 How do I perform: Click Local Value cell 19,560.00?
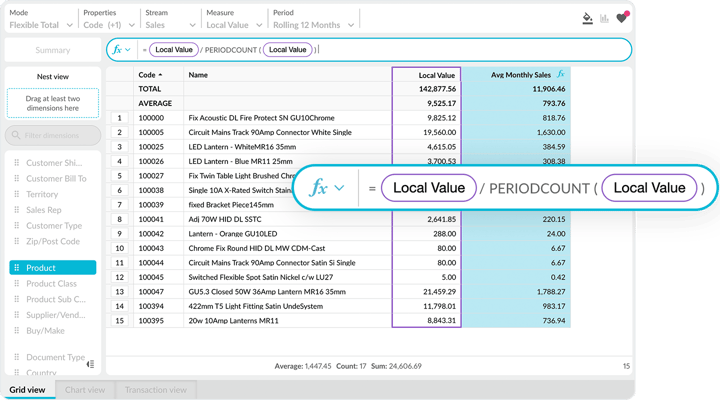tap(426, 132)
